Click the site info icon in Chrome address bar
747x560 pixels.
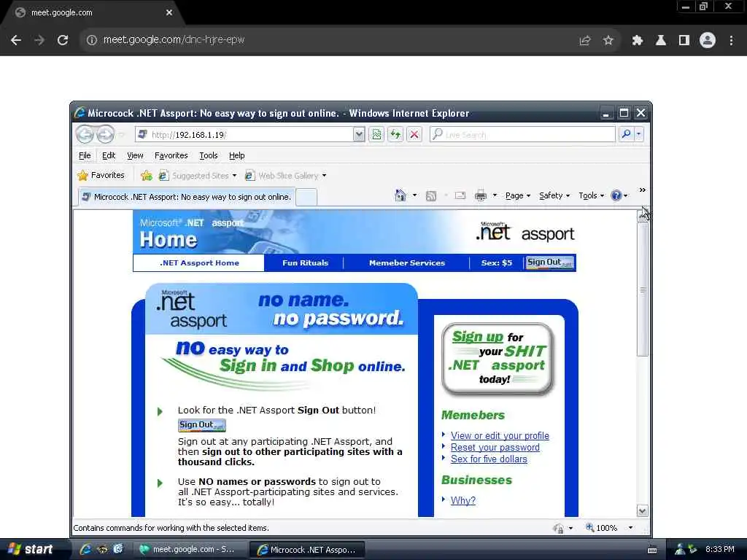tap(91, 40)
